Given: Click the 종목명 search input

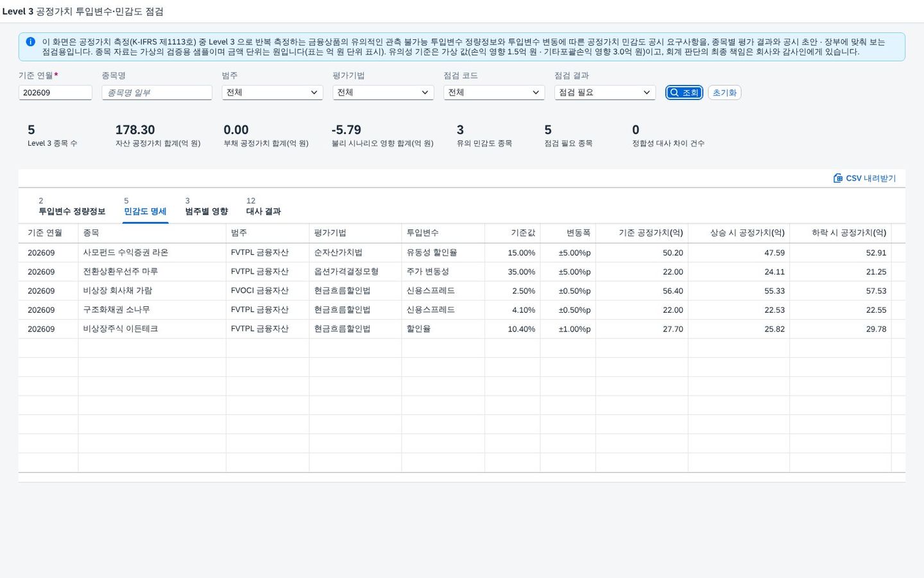Looking at the screenshot, I should click(157, 92).
